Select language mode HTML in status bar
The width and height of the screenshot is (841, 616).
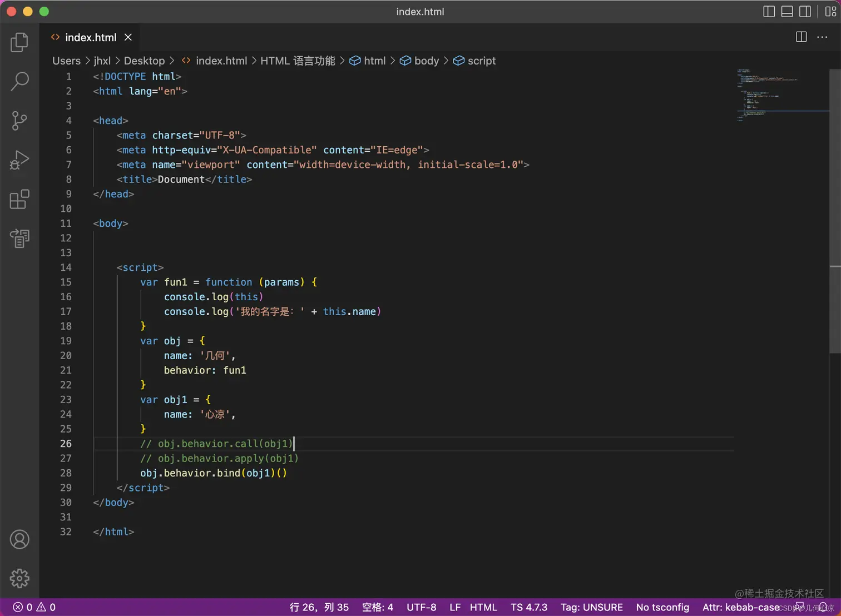[x=483, y=607]
